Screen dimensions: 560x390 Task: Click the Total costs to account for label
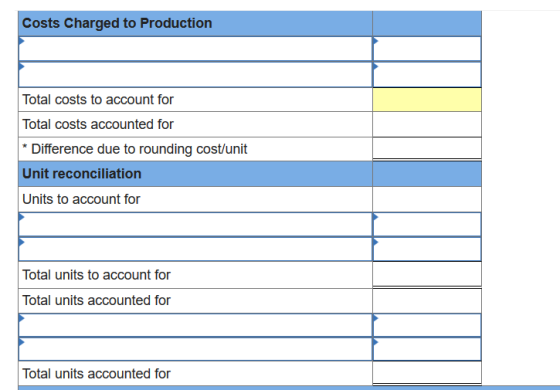pos(98,100)
